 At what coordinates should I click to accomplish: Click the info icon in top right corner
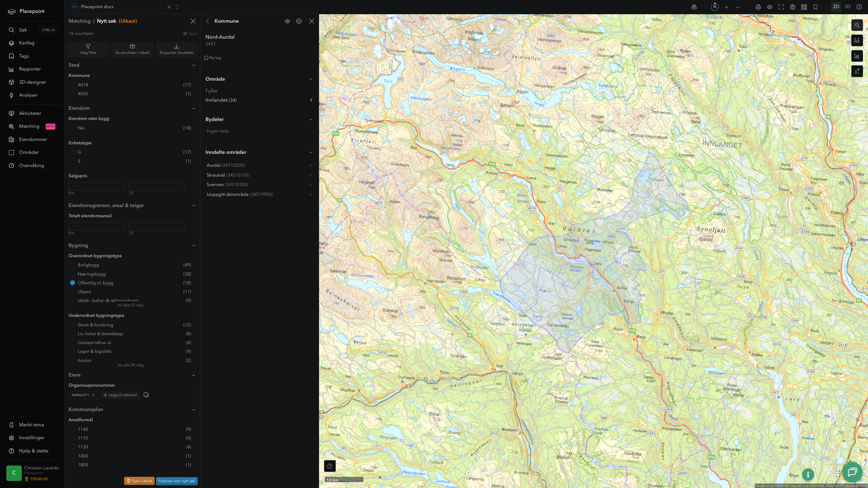tap(859, 7)
